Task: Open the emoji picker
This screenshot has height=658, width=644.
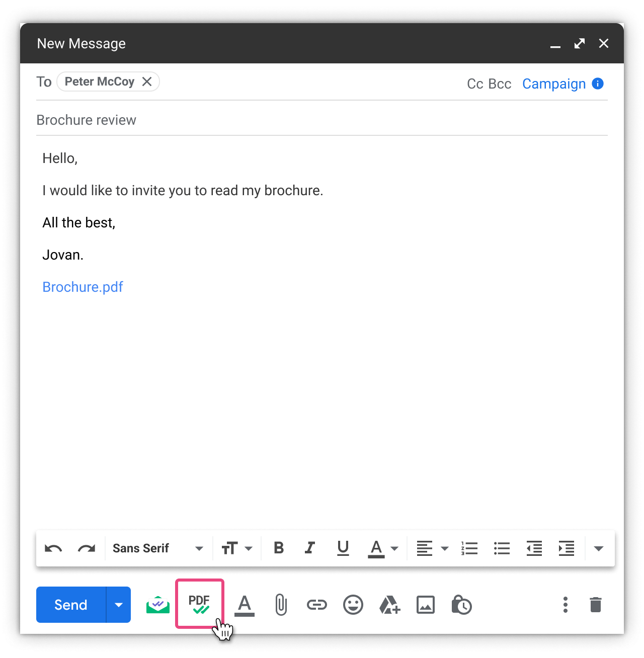Action: pos(353,605)
